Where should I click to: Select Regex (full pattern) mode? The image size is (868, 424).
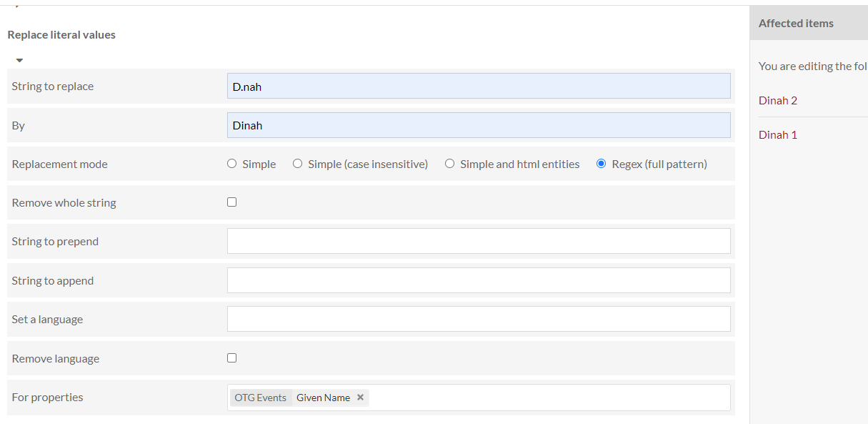tap(602, 164)
